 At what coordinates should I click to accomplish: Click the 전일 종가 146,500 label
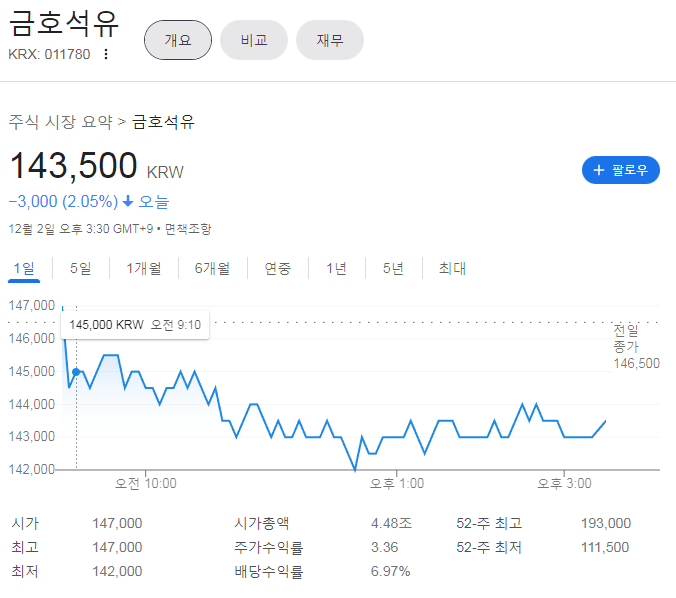(636, 347)
